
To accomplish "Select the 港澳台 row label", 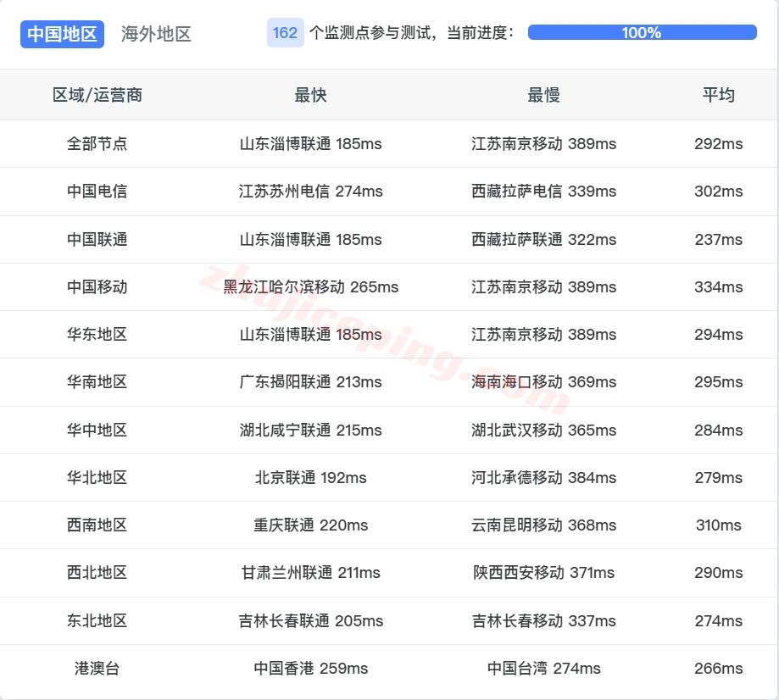I will point(97,669).
